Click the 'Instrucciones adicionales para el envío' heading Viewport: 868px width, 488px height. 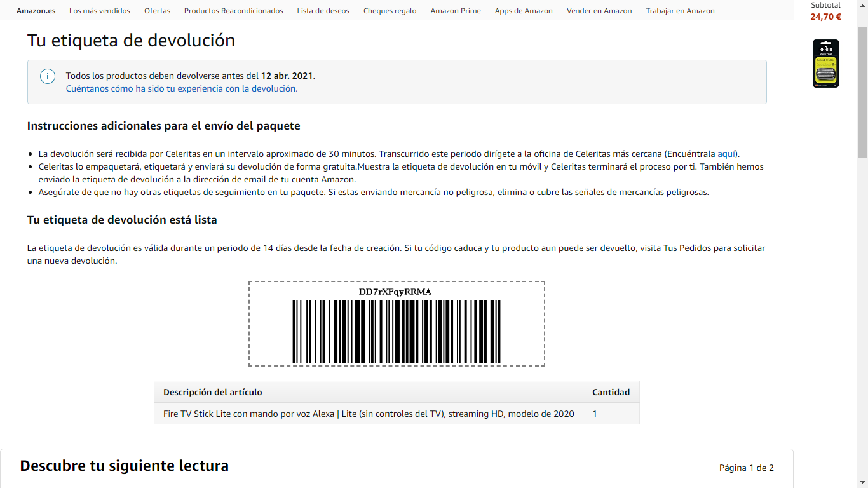pos(163,126)
